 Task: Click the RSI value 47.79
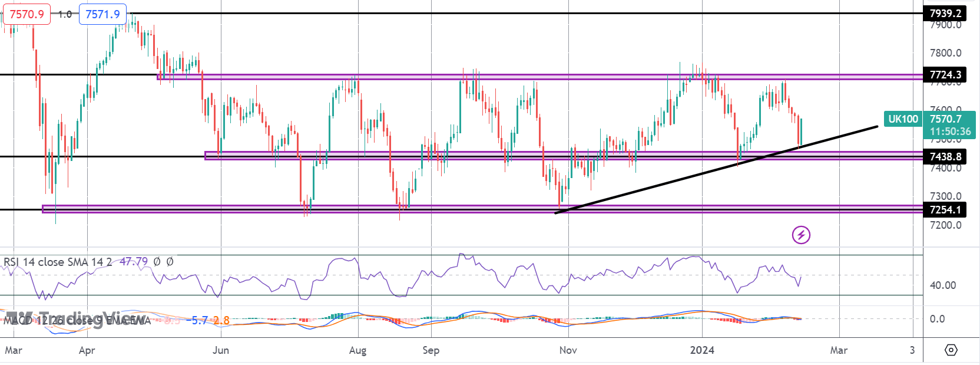(134, 261)
